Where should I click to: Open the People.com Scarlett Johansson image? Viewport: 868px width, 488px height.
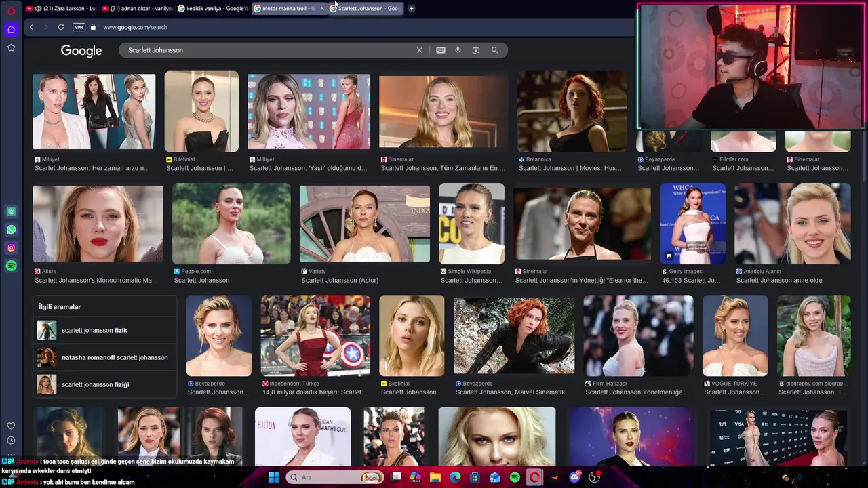tap(231, 224)
